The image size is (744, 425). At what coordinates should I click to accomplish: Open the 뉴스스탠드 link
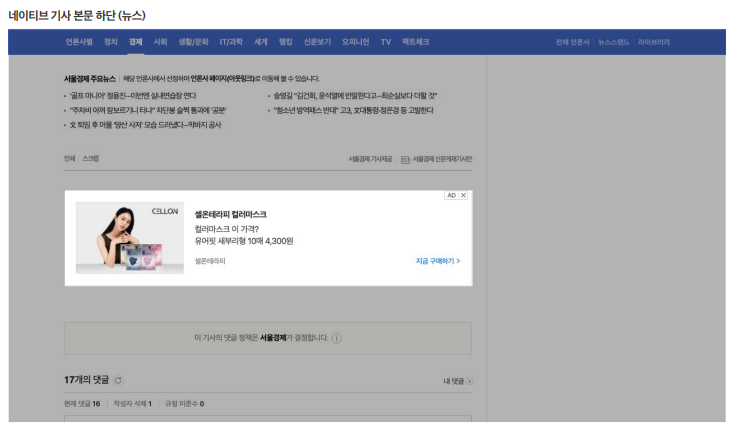pyautogui.click(x=613, y=42)
